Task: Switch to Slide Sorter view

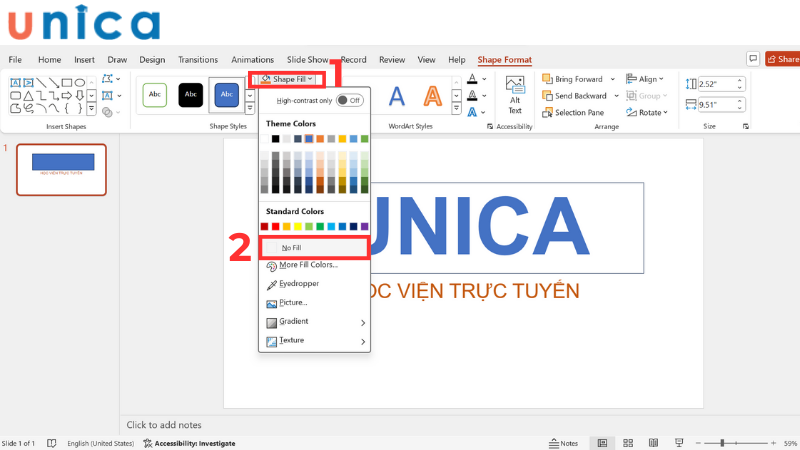Action: pyautogui.click(x=628, y=443)
